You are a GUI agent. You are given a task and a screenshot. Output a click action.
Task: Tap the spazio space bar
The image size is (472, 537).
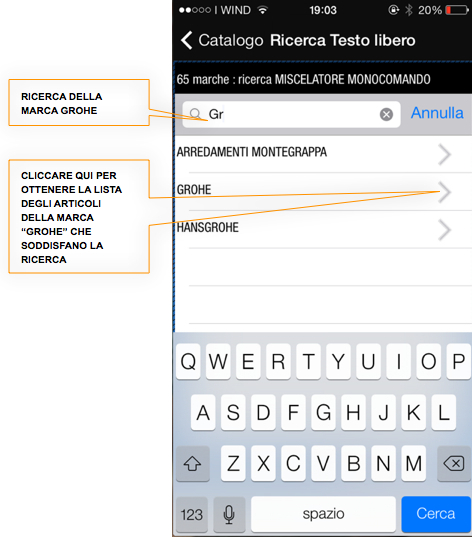pyautogui.click(x=323, y=514)
